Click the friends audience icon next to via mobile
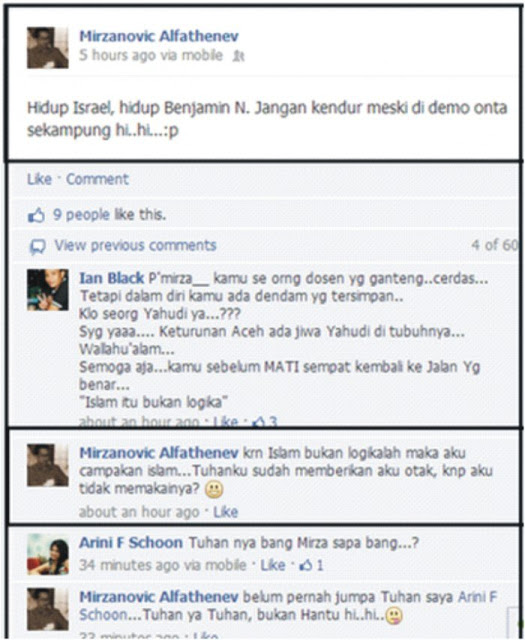Screen dimensions: 525x640 238,56
